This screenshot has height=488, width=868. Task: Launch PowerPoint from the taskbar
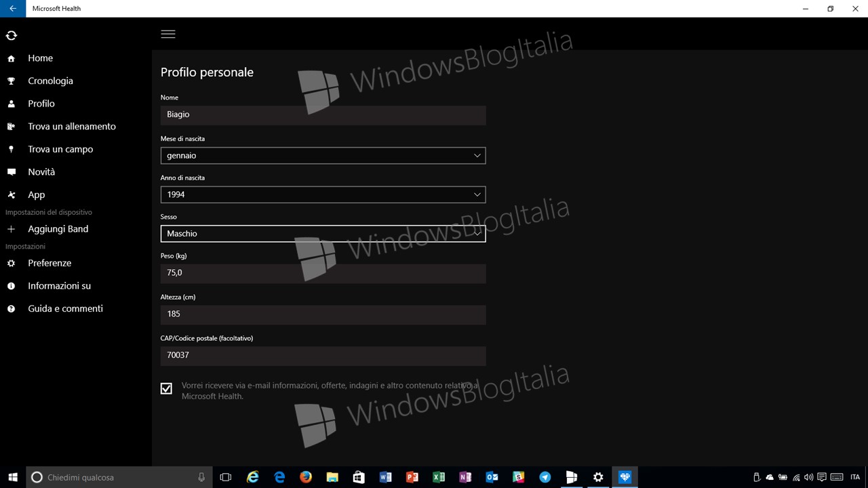(412, 477)
